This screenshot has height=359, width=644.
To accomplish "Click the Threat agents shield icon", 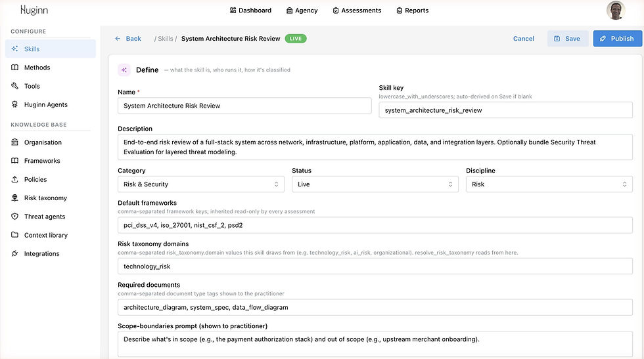I will (x=14, y=216).
